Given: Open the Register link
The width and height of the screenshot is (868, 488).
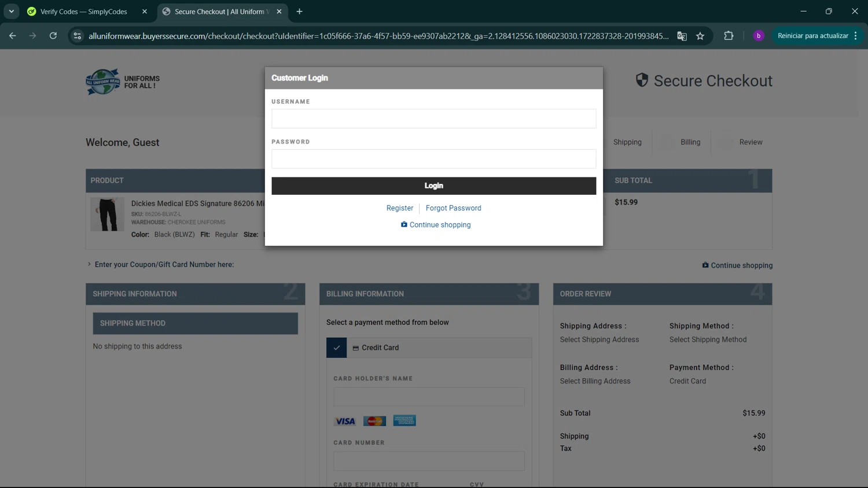Looking at the screenshot, I should click(x=400, y=208).
